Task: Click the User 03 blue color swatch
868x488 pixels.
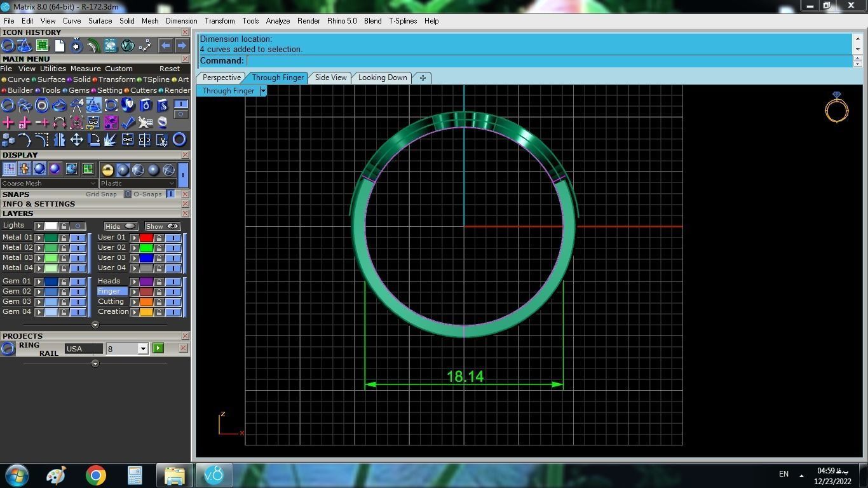Action: [x=146, y=258]
